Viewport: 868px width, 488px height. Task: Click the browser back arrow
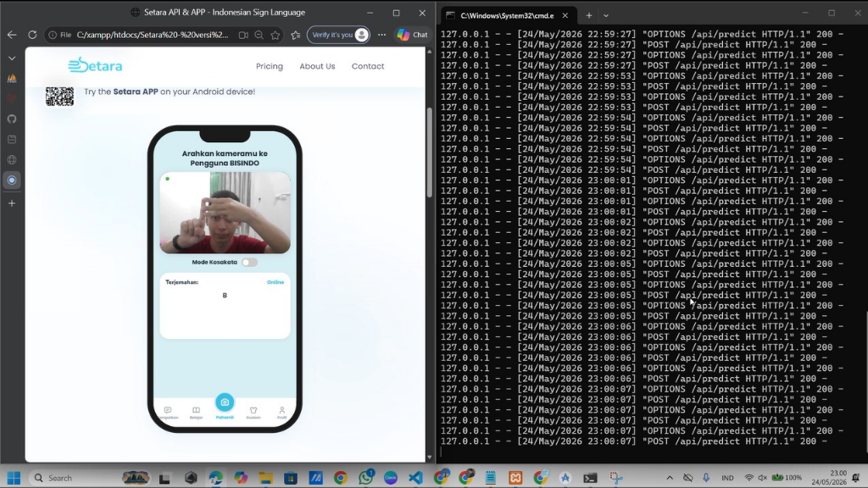(x=12, y=35)
